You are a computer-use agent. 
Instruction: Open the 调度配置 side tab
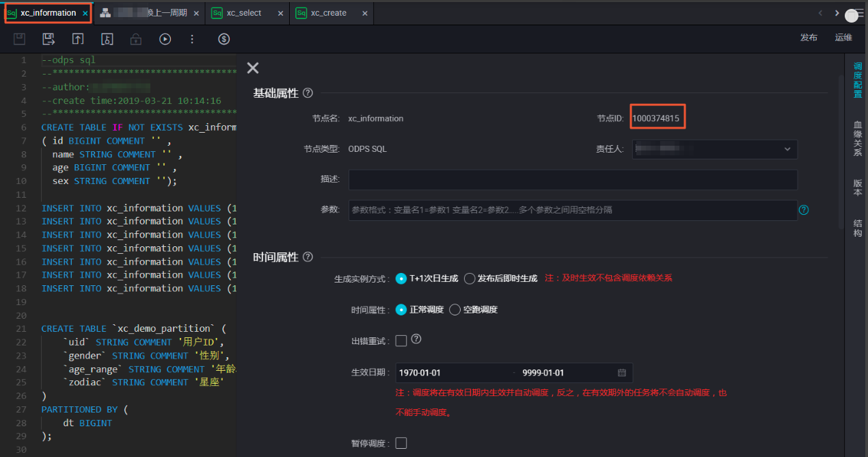(858, 80)
